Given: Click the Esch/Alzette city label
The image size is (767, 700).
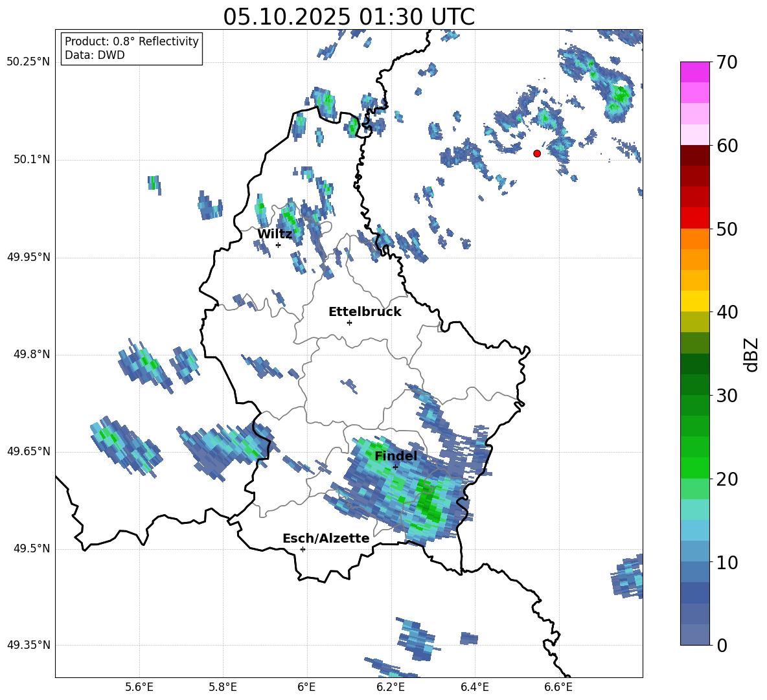Looking at the screenshot, I should pos(326,538).
